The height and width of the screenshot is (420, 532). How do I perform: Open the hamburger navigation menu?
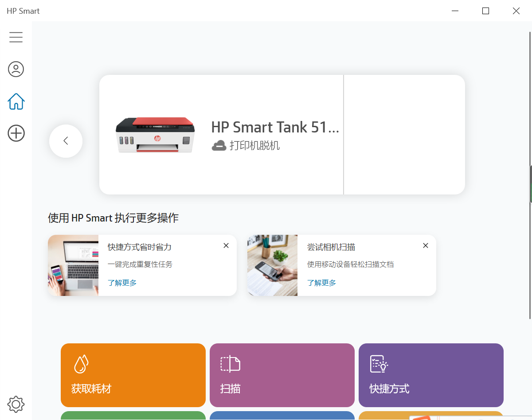(x=16, y=37)
